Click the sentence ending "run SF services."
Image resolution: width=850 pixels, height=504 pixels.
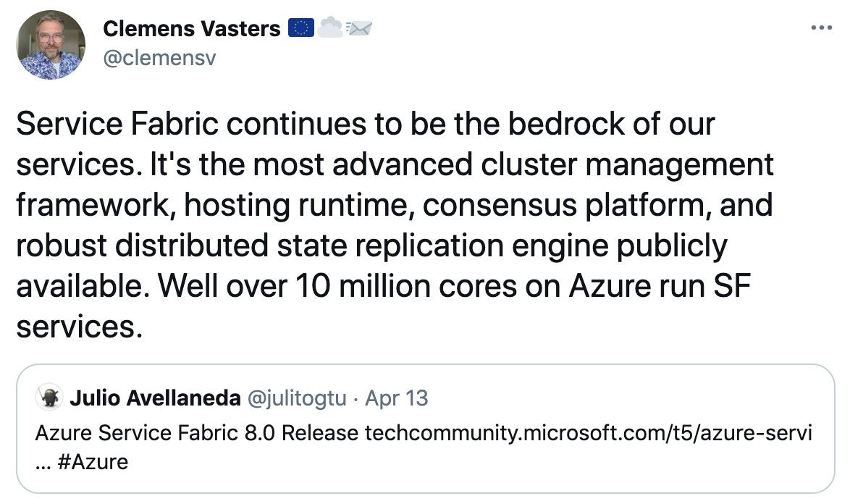(x=383, y=306)
